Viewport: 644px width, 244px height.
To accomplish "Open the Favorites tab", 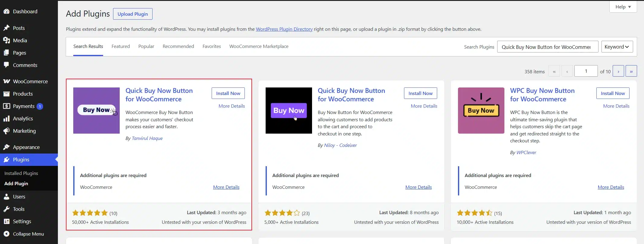I will 212,46.
